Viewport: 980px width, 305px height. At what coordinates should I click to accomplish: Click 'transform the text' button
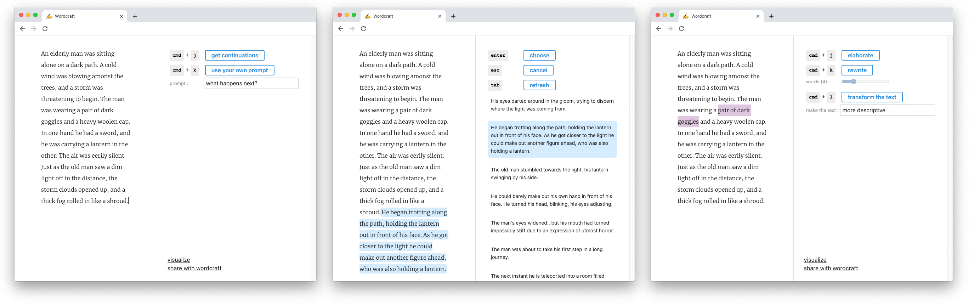pos(872,97)
